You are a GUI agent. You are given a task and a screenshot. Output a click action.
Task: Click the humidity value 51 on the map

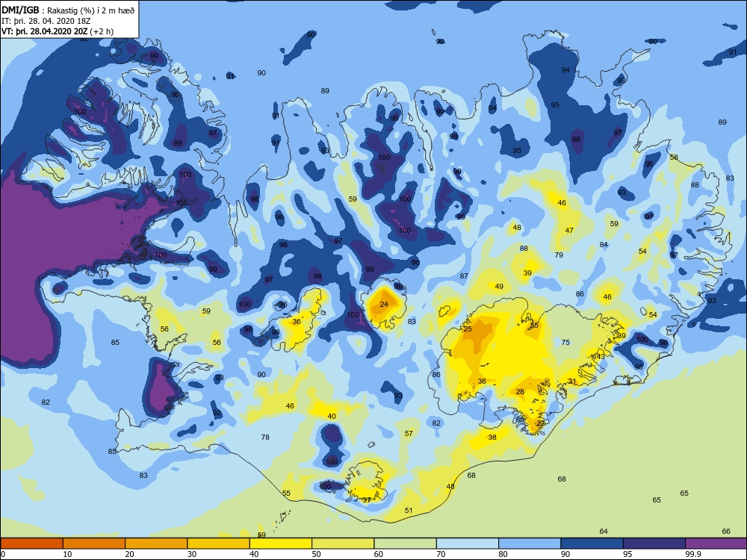(x=409, y=511)
